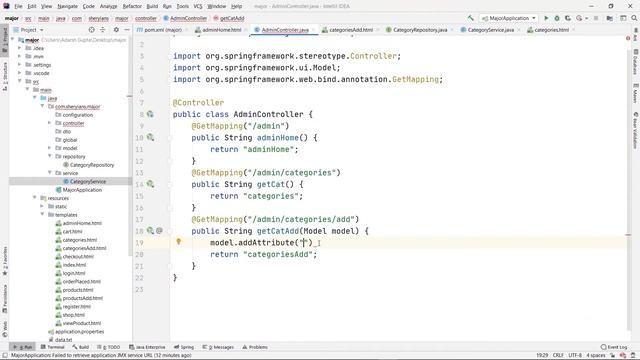The image size is (640, 360).
Task: Open the Problems tool window
Action: (x=255, y=347)
